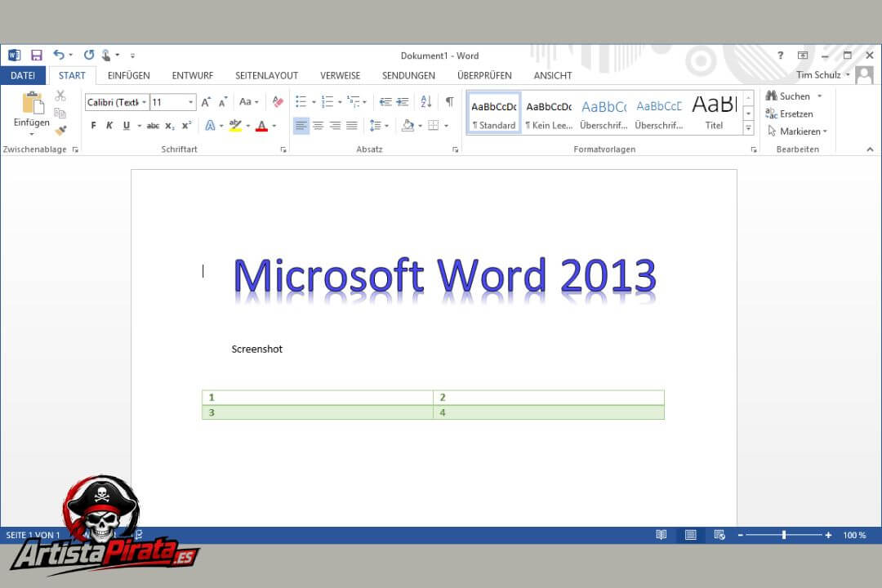Viewport: 882px width, 588px height.
Task: Click the Redo repeat icon
Action: click(x=89, y=55)
